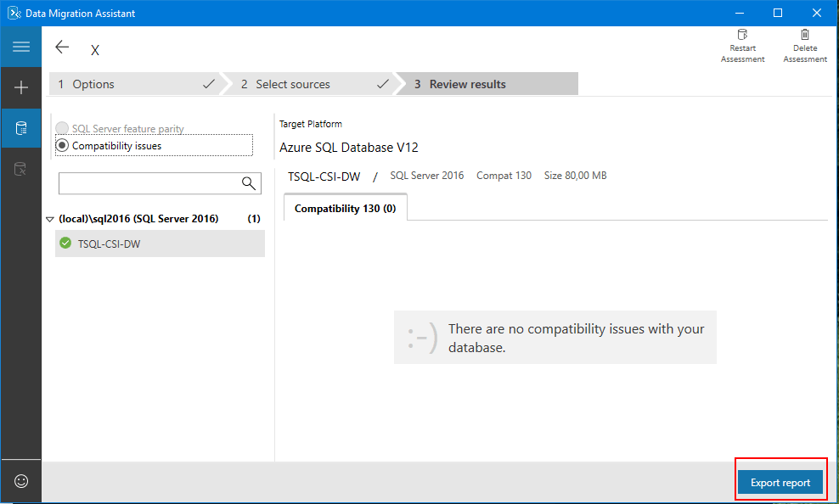Click the database-with-X icon in the sidebar
The image size is (839, 504).
[20, 168]
